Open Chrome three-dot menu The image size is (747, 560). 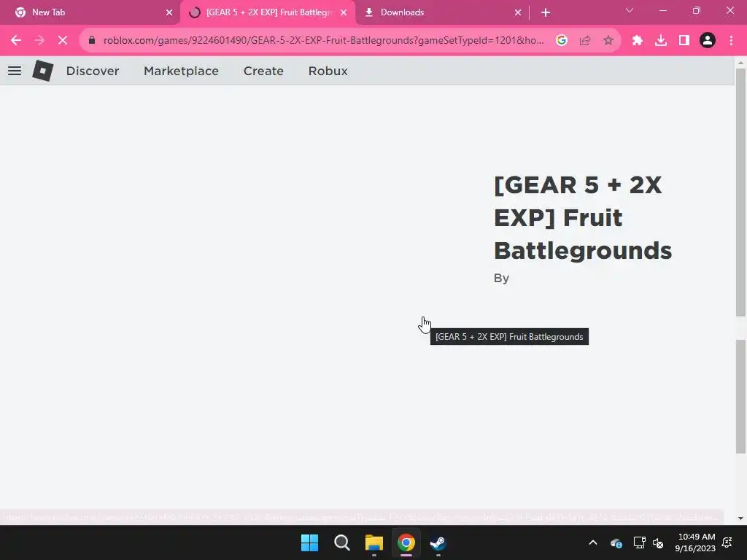pos(731,41)
